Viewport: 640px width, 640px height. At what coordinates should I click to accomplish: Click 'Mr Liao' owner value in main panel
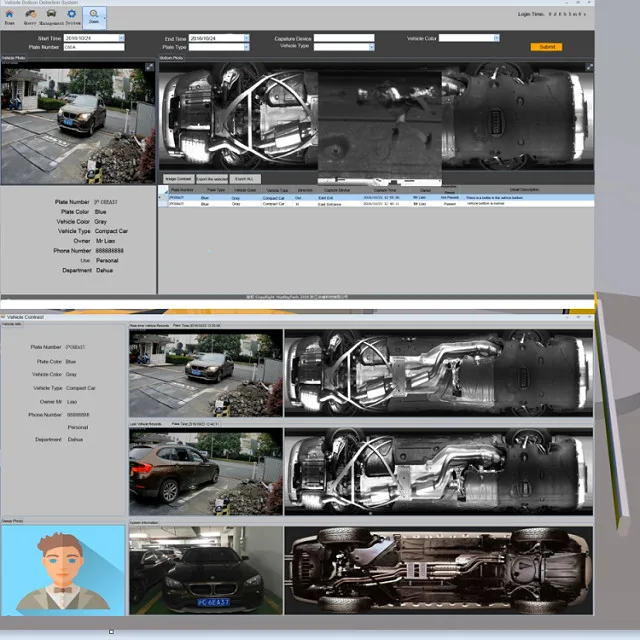pyautogui.click(x=105, y=241)
